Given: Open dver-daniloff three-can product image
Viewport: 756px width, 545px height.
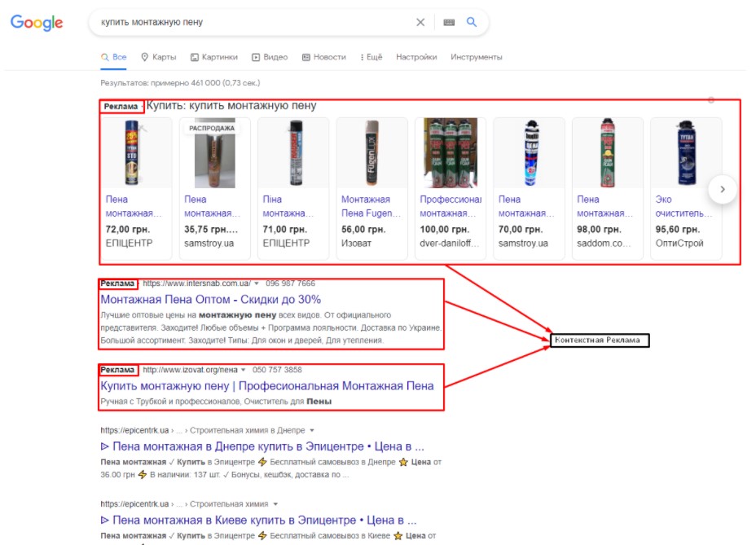Looking at the screenshot, I should coord(451,153).
